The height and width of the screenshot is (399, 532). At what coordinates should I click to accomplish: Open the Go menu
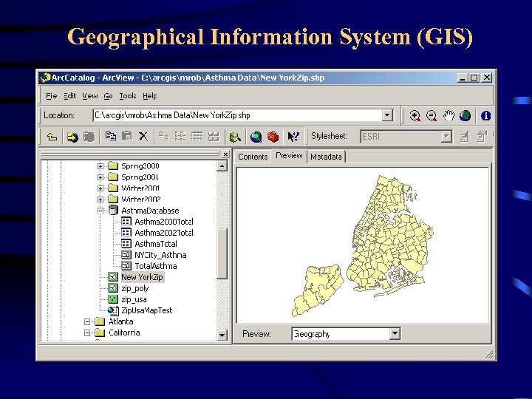click(108, 96)
